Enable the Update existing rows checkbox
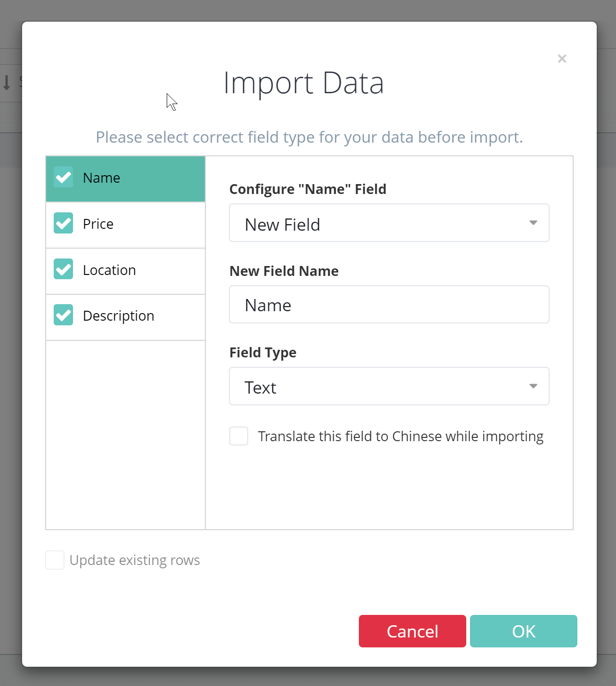Image resolution: width=616 pixels, height=686 pixels. (55, 560)
